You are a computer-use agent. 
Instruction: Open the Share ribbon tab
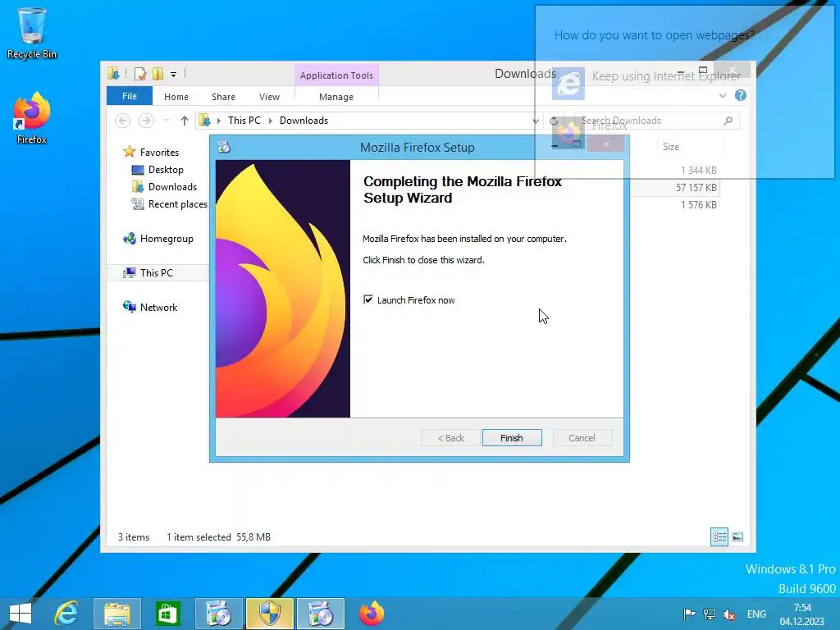coord(223,97)
